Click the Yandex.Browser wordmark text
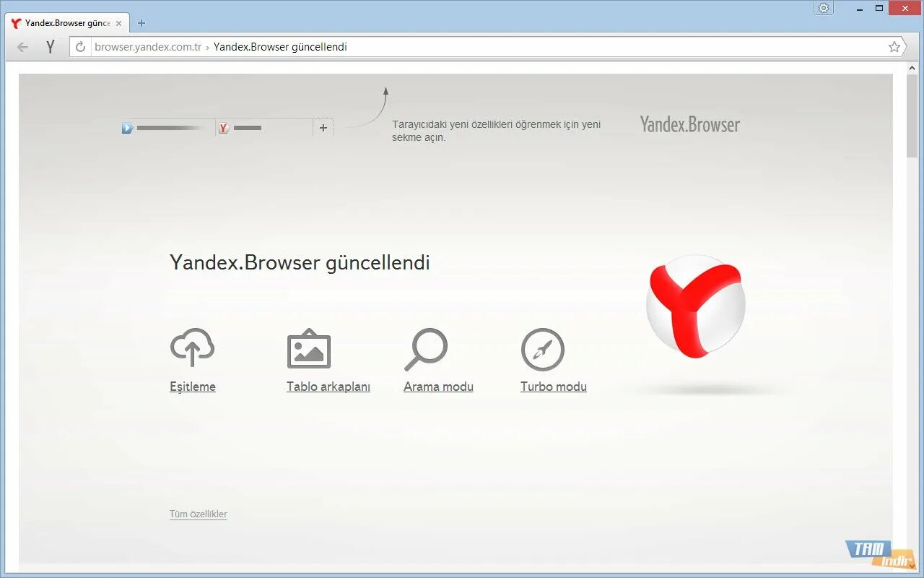This screenshot has width=924, height=578. pyautogui.click(x=690, y=124)
